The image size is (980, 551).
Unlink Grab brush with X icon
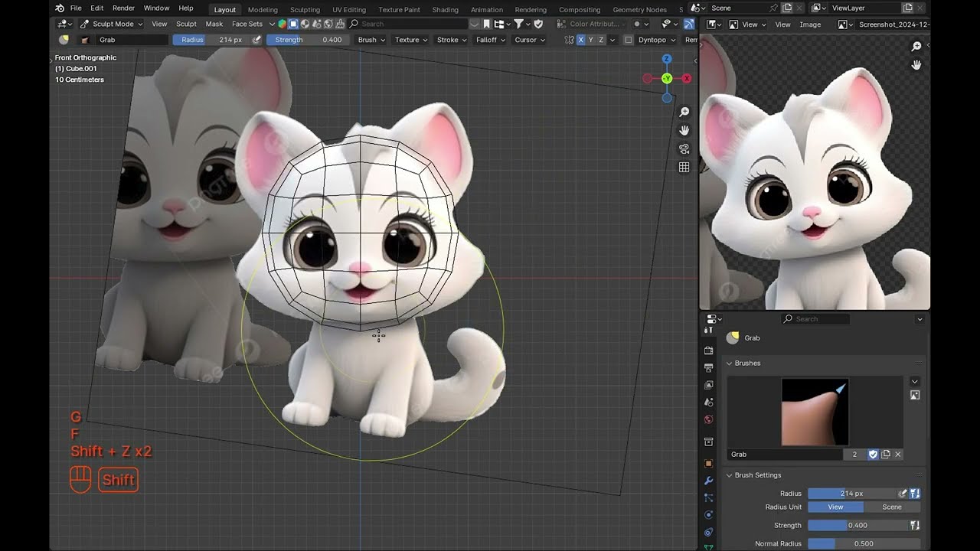coord(897,455)
